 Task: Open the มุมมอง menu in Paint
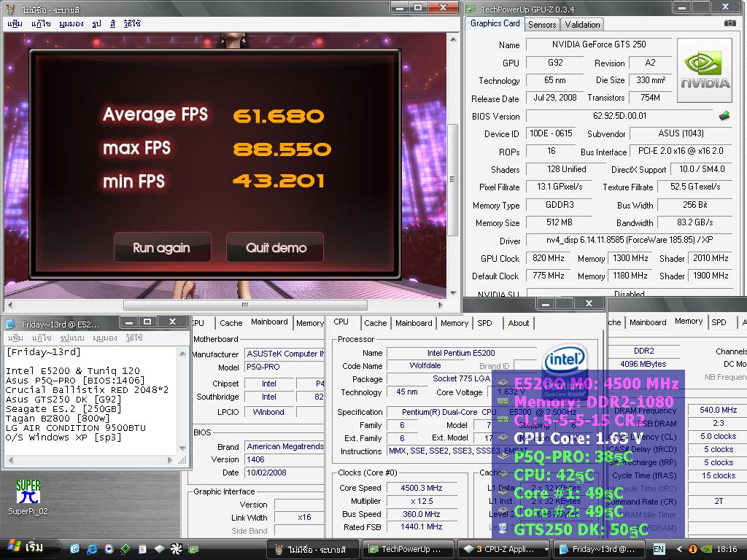[71, 23]
